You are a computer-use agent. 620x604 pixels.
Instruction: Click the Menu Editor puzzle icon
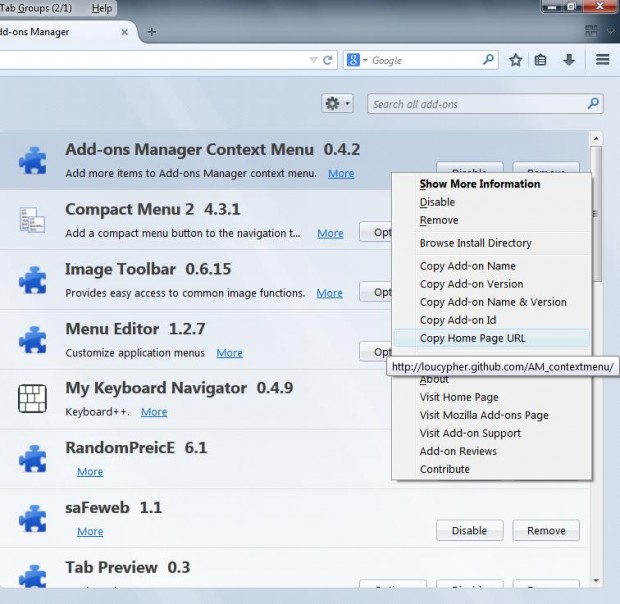point(32,340)
